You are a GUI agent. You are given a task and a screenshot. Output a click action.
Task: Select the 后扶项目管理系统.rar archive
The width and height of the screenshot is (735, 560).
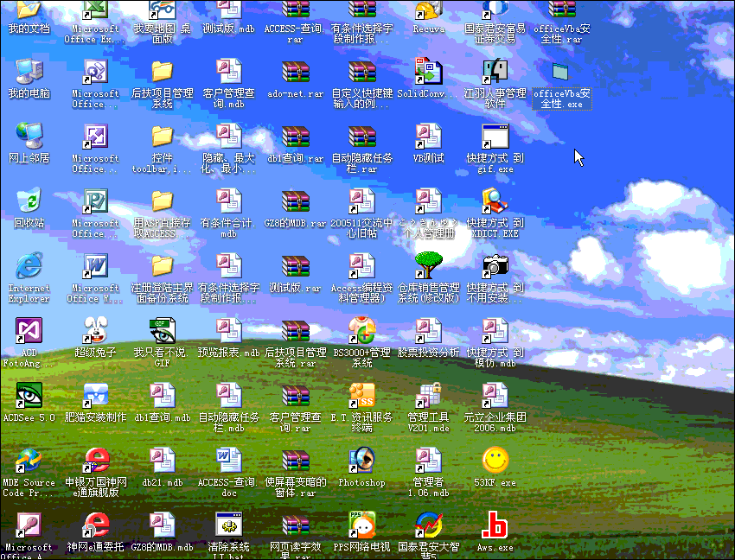[296, 331]
